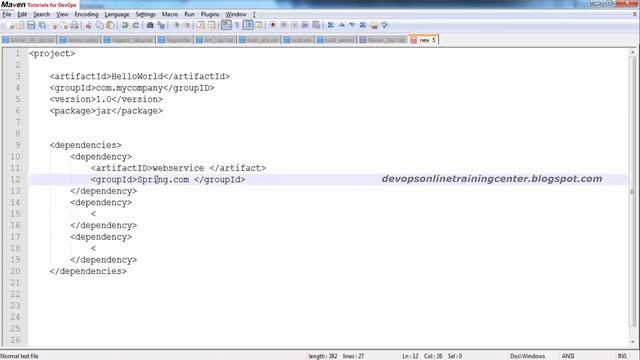Click the Replace toolbar icon

click(x=161, y=25)
